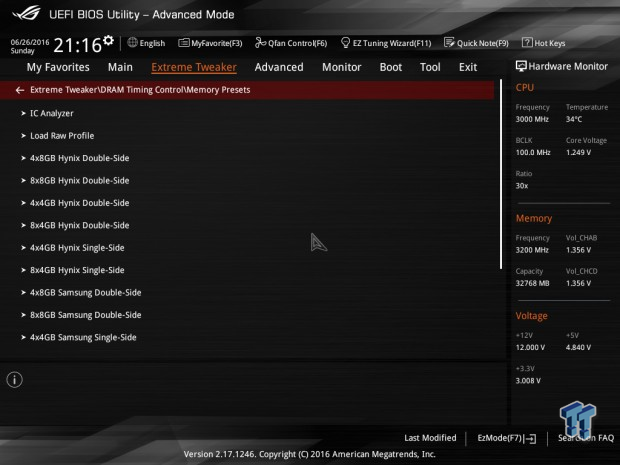Open the Tool tab
Viewport: 620px width, 465px height.
tap(430, 67)
